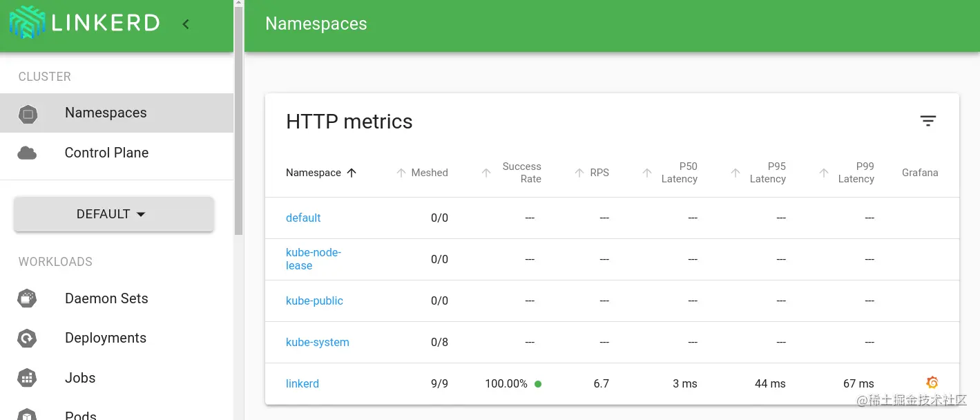The width and height of the screenshot is (980, 420).
Task: Click the Daemon Sets sidebar icon
Action: tap(27, 298)
